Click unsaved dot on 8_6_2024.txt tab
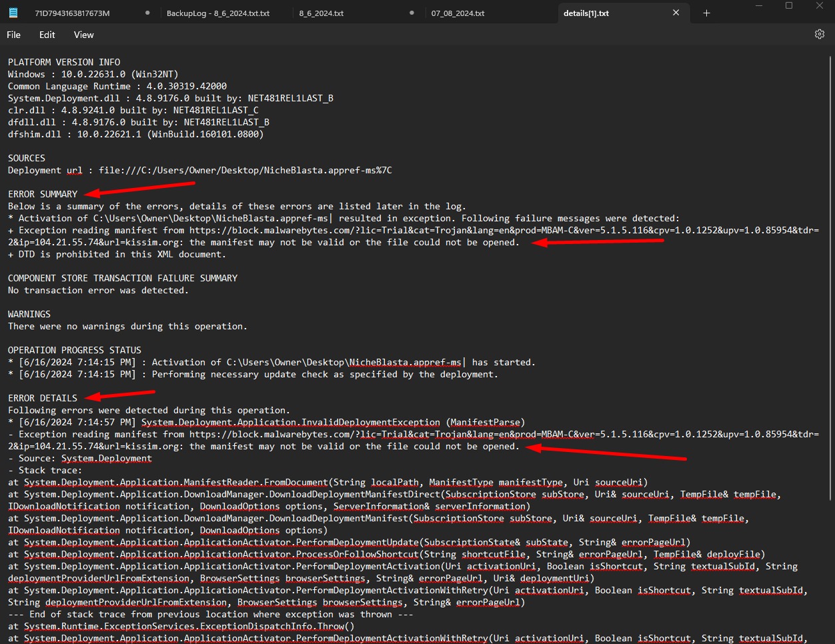This screenshot has height=644, width=835. [x=411, y=13]
